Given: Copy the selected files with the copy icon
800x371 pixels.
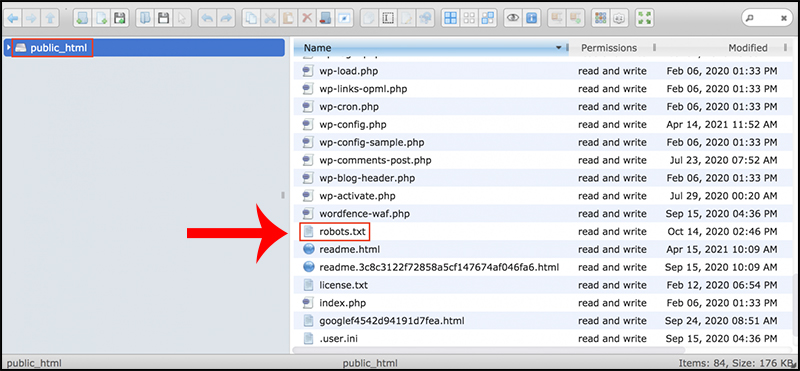Looking at the screenshot, I should 251,19.
